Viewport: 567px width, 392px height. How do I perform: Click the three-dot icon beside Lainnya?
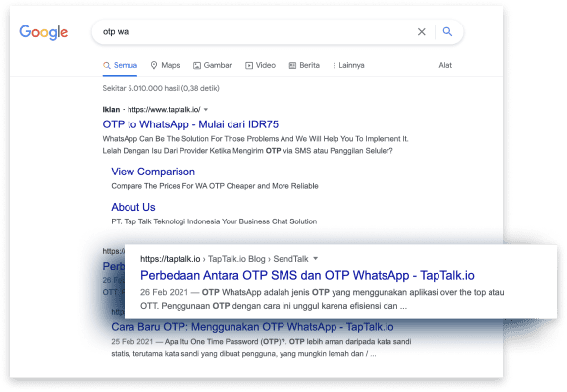(x=335, y=66)
